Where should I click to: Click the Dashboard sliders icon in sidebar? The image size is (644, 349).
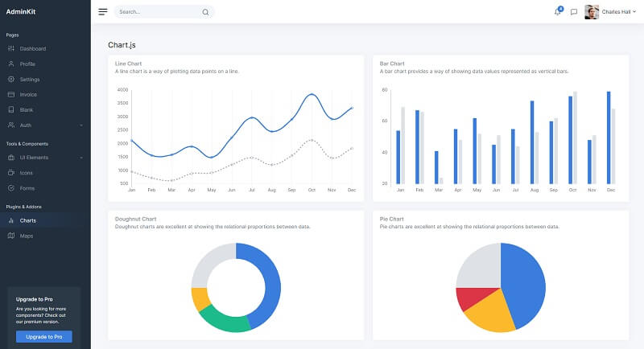point(11,48)
